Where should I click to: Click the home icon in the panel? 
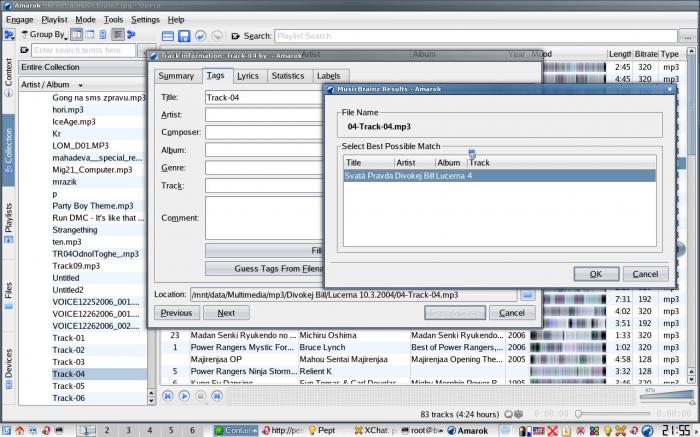tap(20, 430)
